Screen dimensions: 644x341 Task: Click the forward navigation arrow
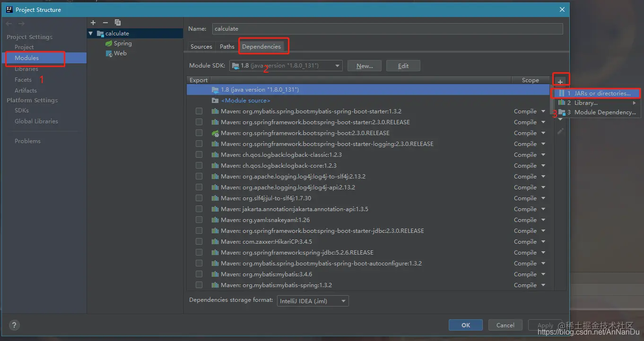(x=21, y=23)
